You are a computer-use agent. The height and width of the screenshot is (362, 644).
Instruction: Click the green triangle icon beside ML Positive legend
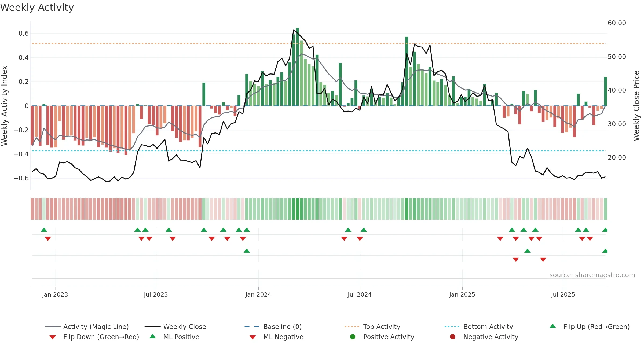(x=153, y=336)
